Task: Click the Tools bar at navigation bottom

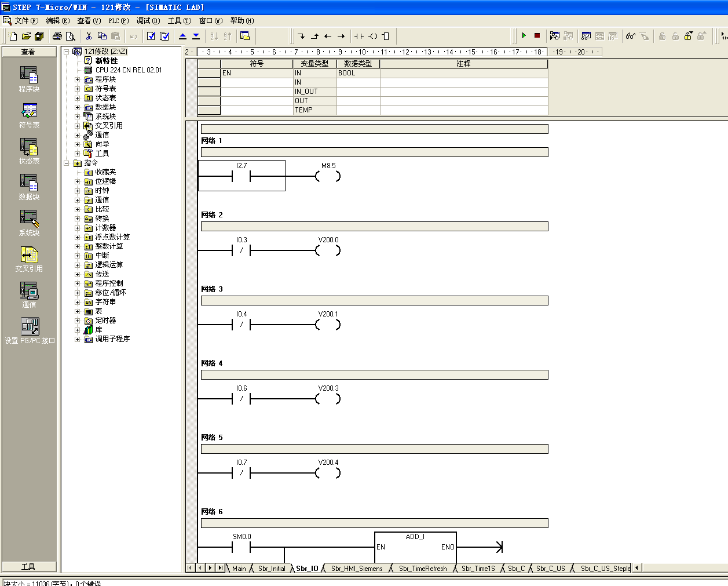Action: click(x=28, y=566)
